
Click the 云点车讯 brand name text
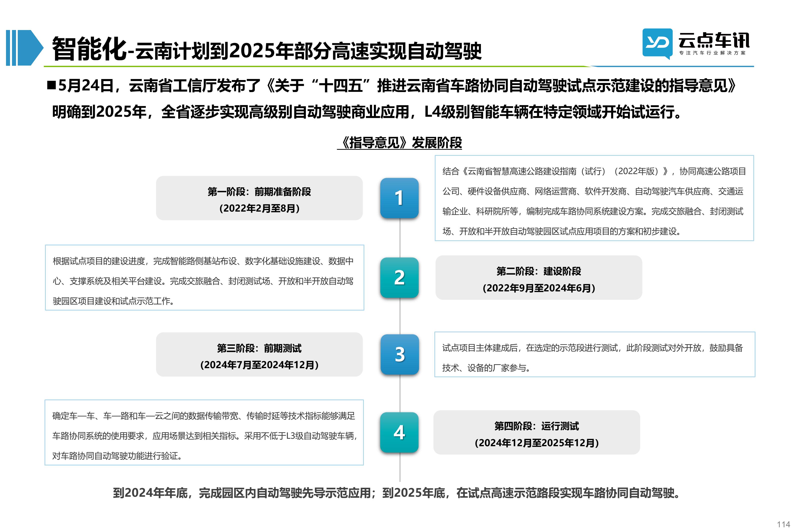(714, 41)
